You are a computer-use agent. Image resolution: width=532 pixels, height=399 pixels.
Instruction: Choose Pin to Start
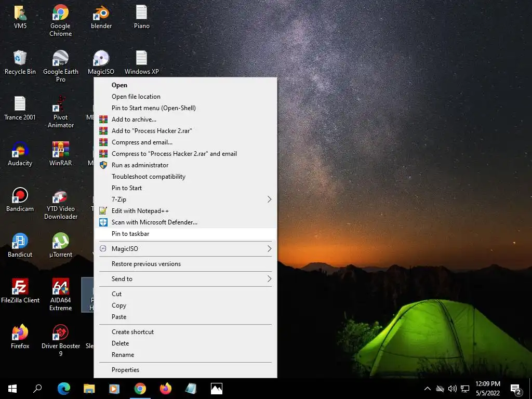pos(185,188)
